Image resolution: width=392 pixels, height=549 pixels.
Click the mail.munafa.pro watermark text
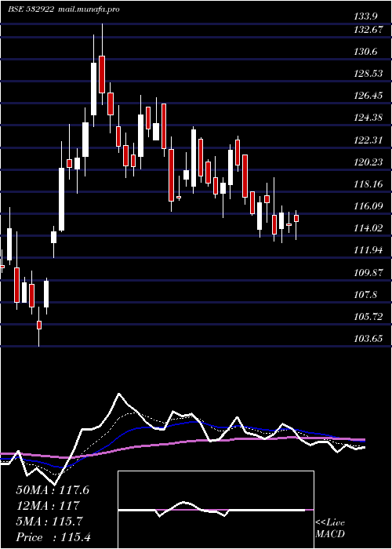click(88, 9)
